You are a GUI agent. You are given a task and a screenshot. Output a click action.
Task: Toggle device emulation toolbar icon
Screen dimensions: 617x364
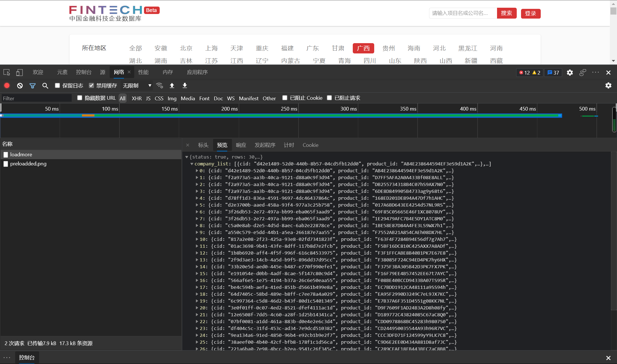point(19,73)
